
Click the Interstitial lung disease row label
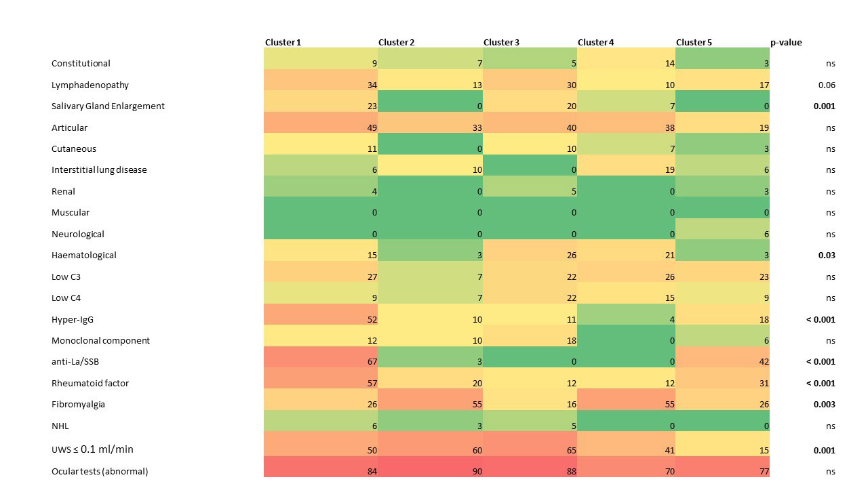tap(99, 170)
